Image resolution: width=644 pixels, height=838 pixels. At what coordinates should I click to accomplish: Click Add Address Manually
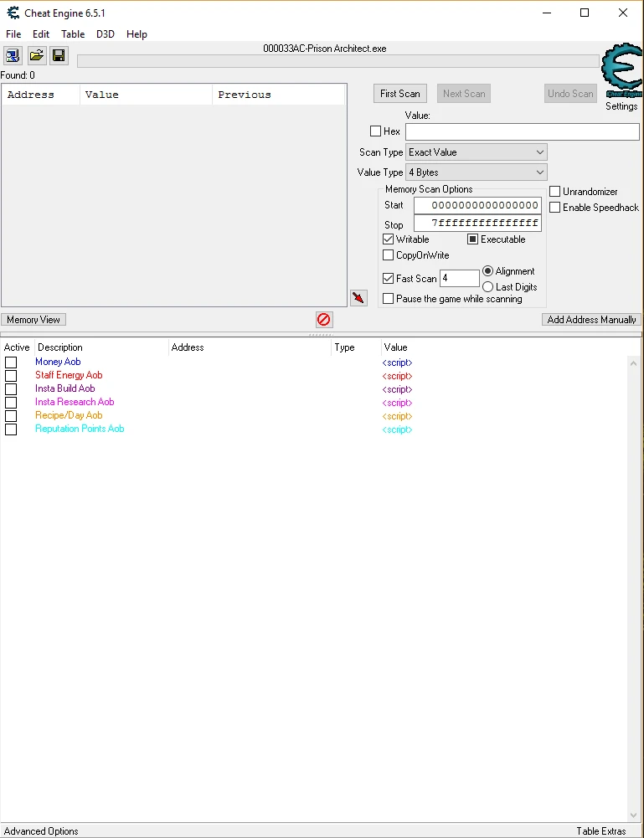(591, 320)
